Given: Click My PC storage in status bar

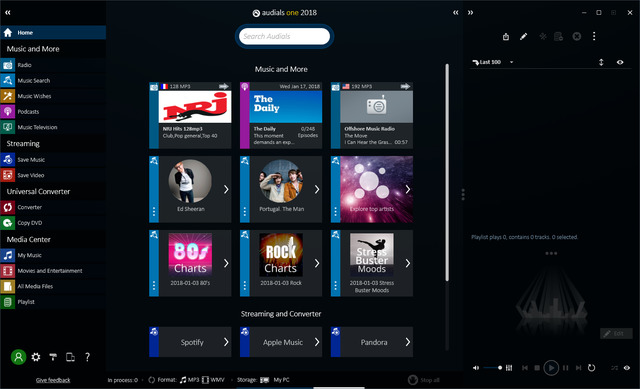Looking at the screenshot, I should pos(275,380).
